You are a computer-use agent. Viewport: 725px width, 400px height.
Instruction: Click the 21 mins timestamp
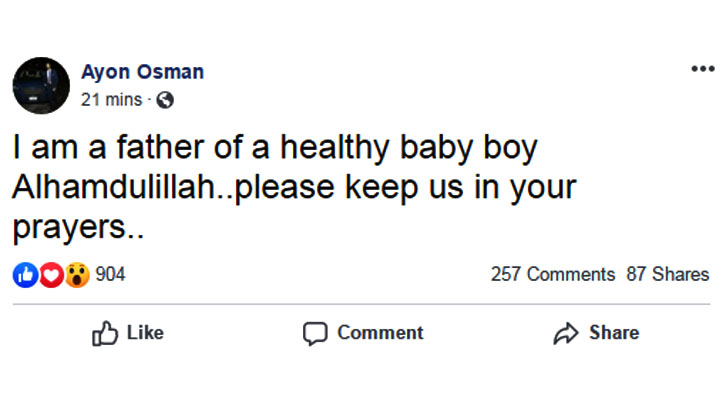click(x=111, y=100)
